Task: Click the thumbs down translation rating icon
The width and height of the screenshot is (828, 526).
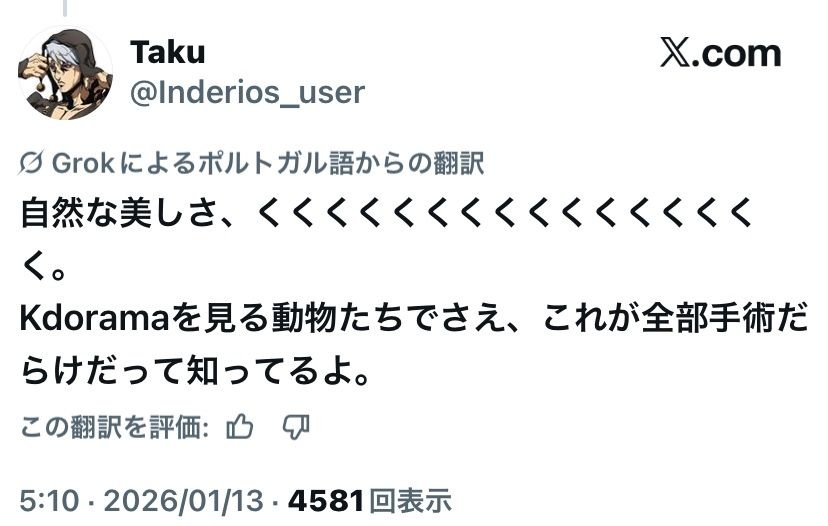Action: (x=296, y=428)
